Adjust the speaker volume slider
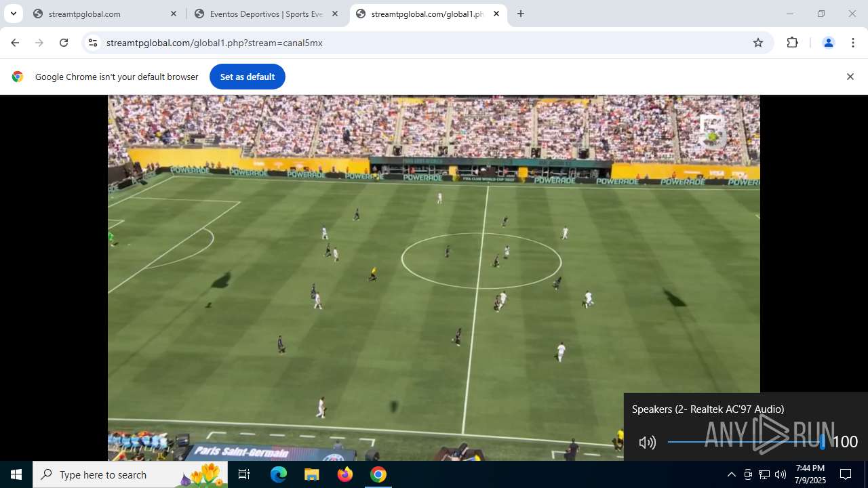The image size is (868, 488). (x=746, y=442)
